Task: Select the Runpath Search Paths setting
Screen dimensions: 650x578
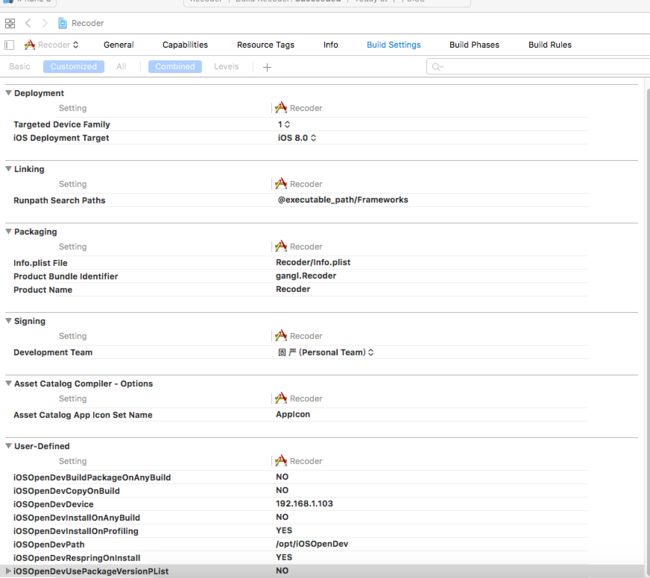Action: 59,200
